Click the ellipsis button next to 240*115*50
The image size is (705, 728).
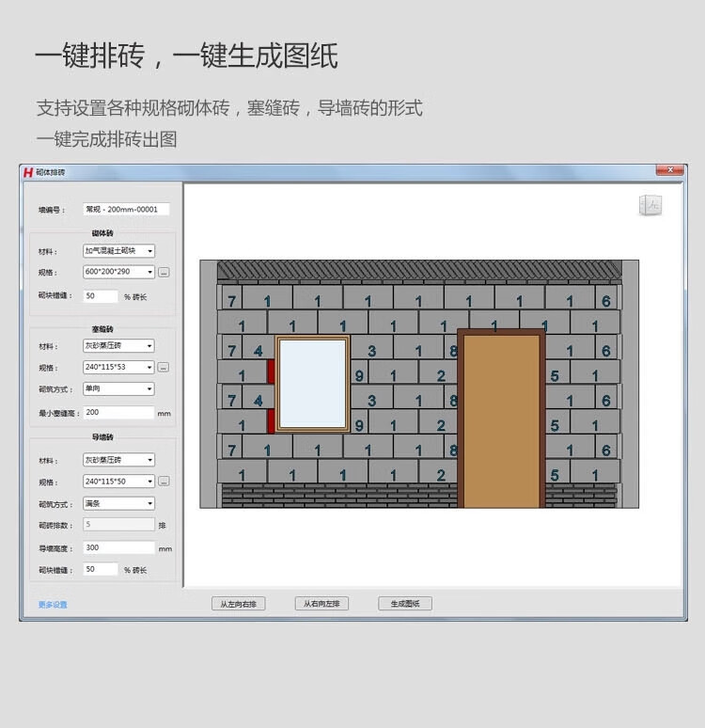click(164, 482)
